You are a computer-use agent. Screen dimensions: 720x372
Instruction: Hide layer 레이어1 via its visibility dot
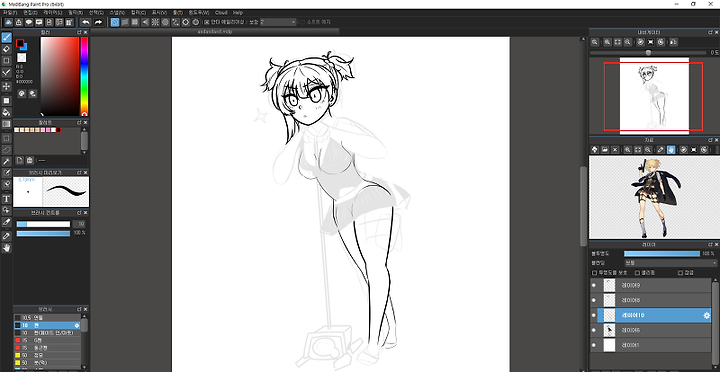click(594, 345)
